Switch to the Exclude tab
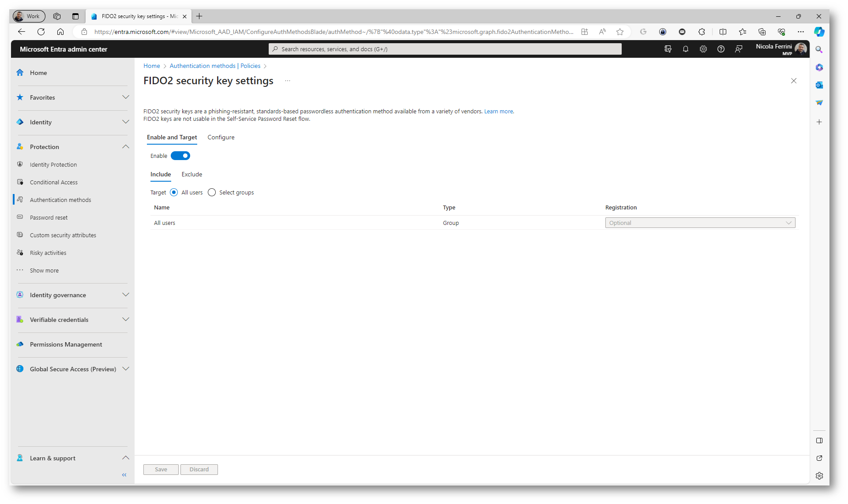The image size is (848, 504). tap(192, 175)
